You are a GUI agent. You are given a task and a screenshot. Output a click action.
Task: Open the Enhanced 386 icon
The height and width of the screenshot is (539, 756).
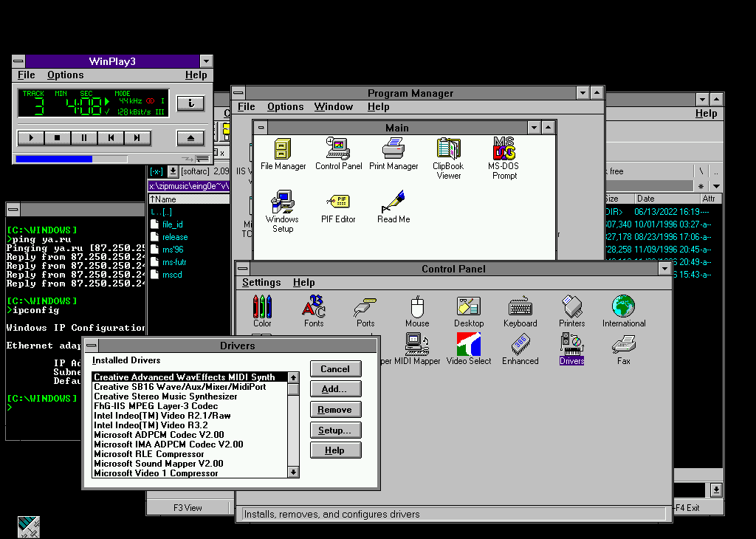(520, 349)
